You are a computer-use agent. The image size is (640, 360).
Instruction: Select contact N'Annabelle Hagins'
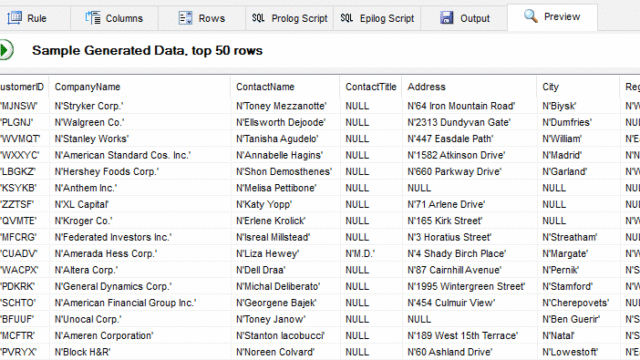pos(285,155)
